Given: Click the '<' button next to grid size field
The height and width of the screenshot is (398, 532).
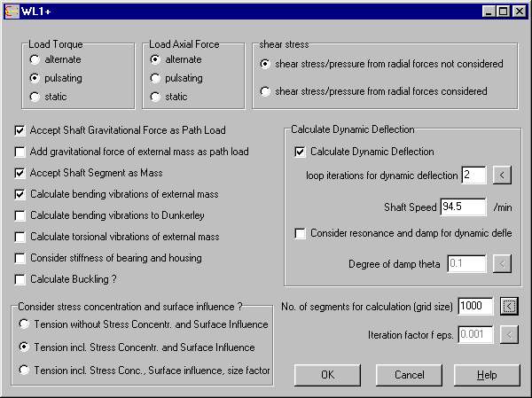Looking at the screenshot, I should pyautogui.click(x=509, y=306).
